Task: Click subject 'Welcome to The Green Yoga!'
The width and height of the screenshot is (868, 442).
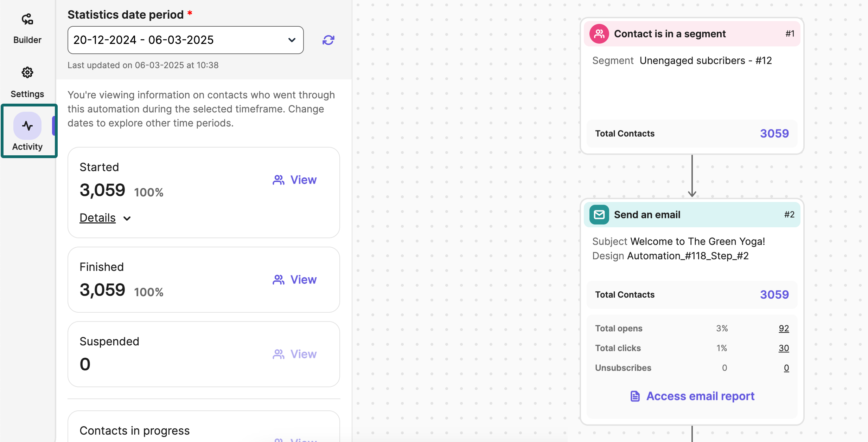Action: pyautogui.click(x=698, y=241)
